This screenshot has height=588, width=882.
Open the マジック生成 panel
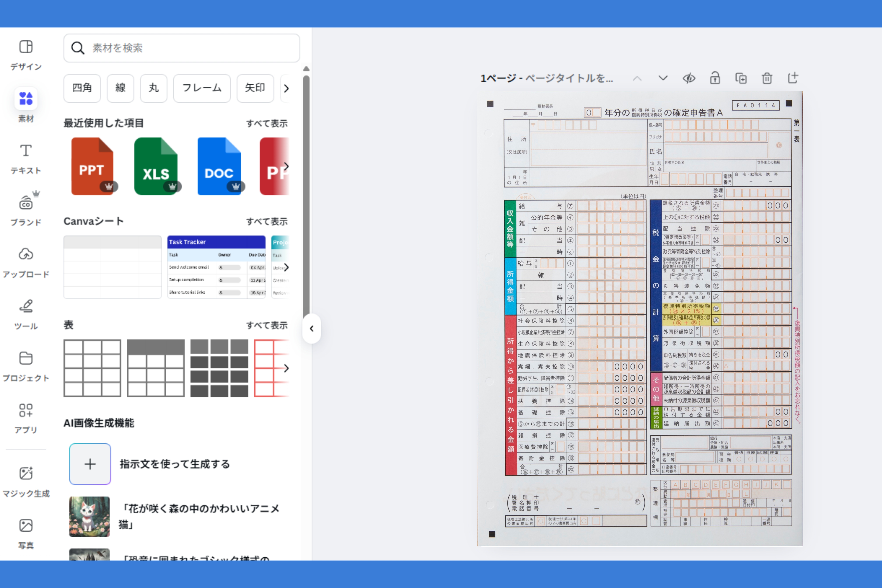[26, 482]
